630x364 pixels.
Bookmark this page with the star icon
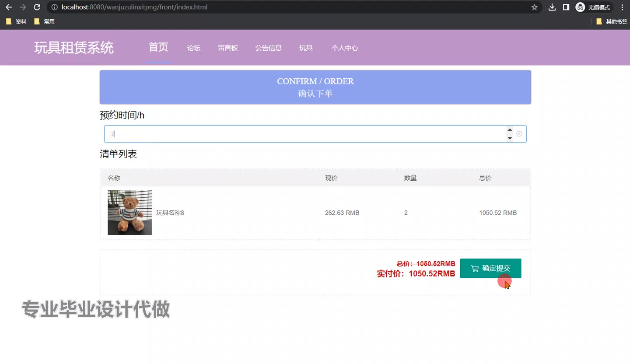(x=534, y=7)
